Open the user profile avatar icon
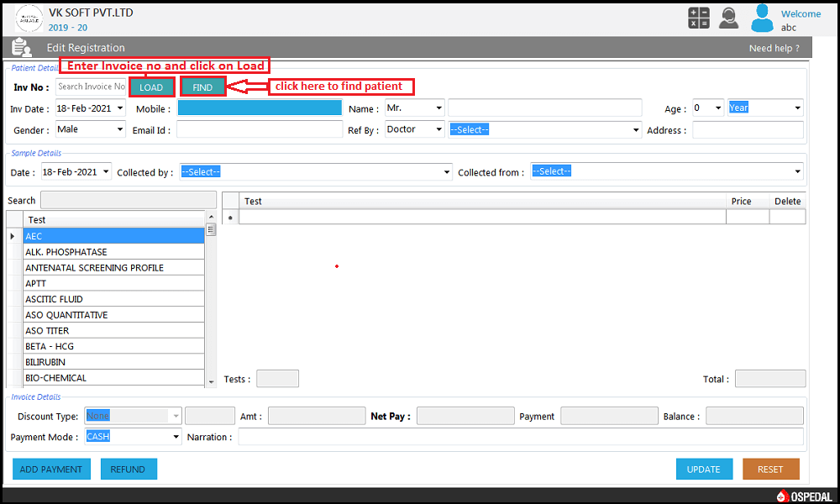Screen dimensions: 840x504 tap(762, 18)
